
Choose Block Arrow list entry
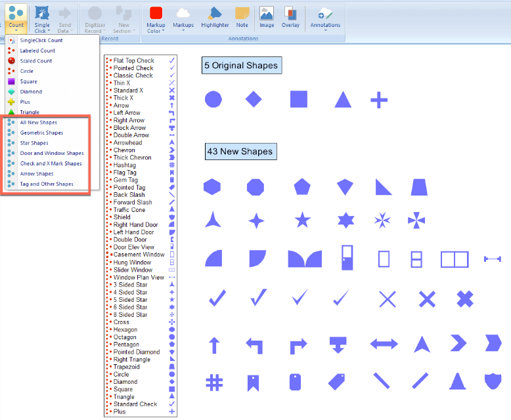141,127
